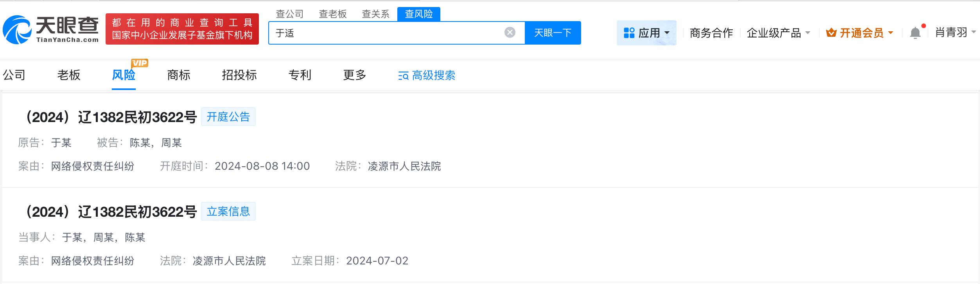
Task: Open the 开庭公告 case record title
Action: point(110,117)
